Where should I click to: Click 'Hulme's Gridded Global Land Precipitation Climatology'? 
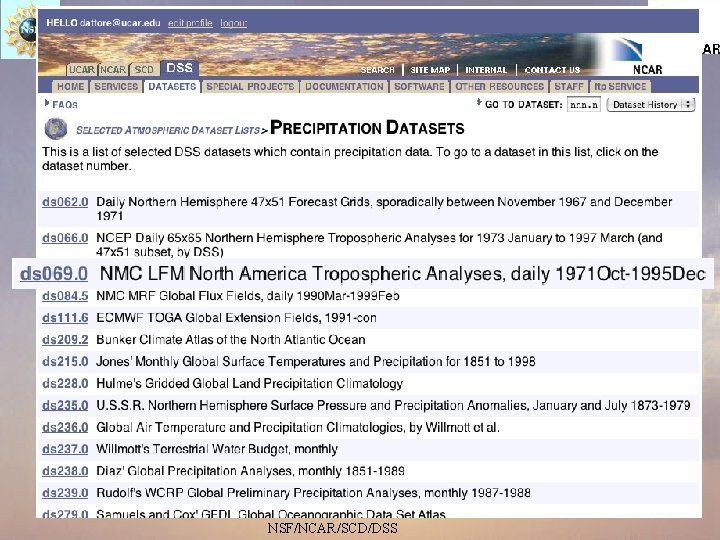249,383
